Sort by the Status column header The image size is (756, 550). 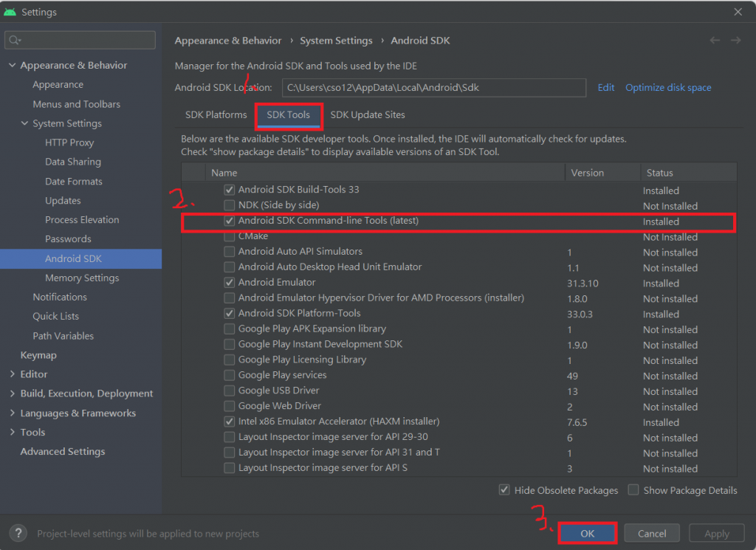(689, 173)
